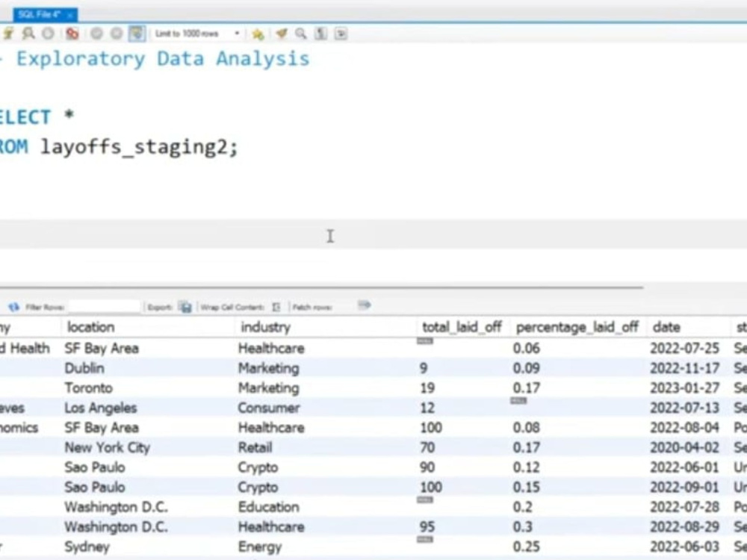Toggle invisible characters paragraph icon
747x560 pixels.
320,34
